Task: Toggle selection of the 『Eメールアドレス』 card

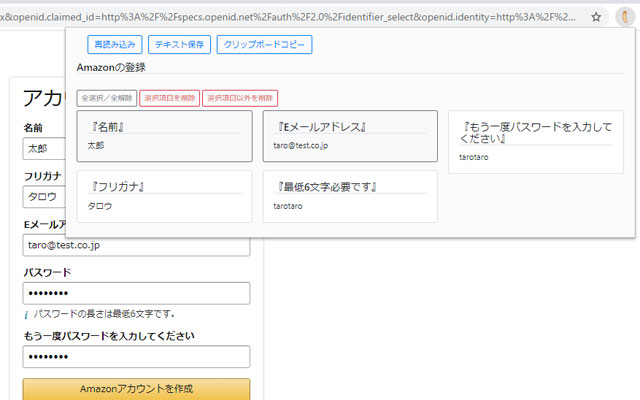Action: click(350, 136)
